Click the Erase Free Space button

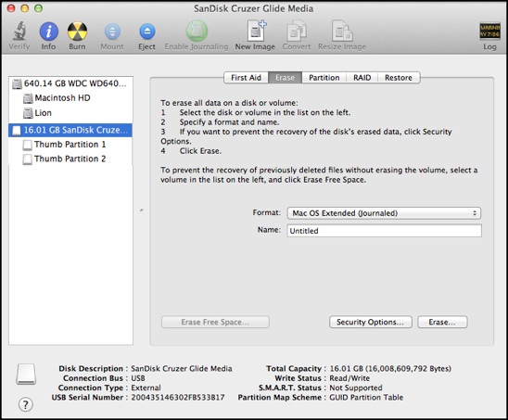click(215, 322)
